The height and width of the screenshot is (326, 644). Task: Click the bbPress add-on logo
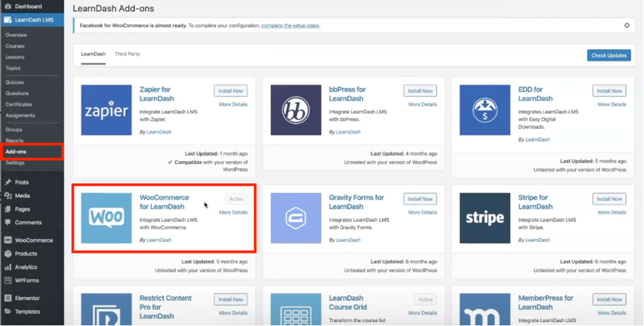click(296, 110)
